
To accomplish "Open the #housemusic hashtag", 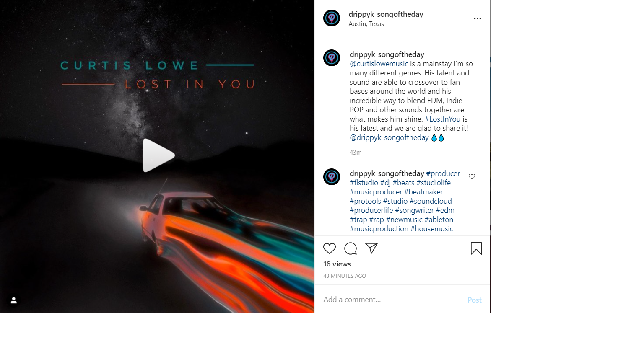I will (432, 229).
